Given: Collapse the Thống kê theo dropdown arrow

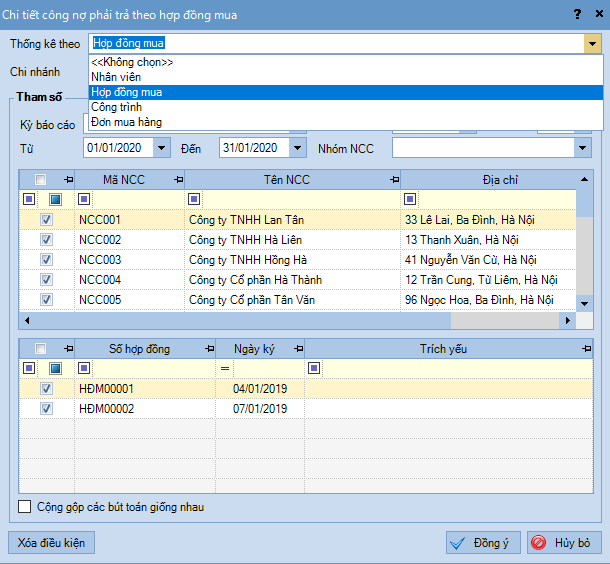Looking at the screenshot, I should point(591,44).
